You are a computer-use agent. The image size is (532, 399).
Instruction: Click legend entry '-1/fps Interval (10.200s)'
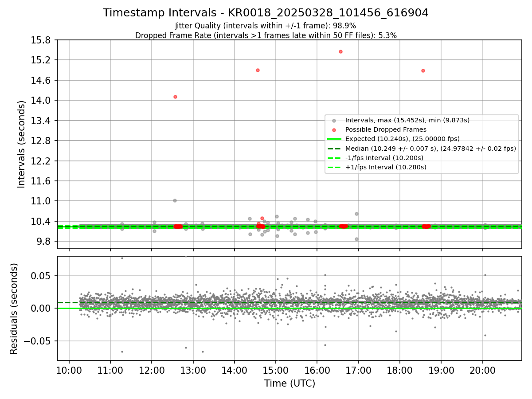click(384, 158)
